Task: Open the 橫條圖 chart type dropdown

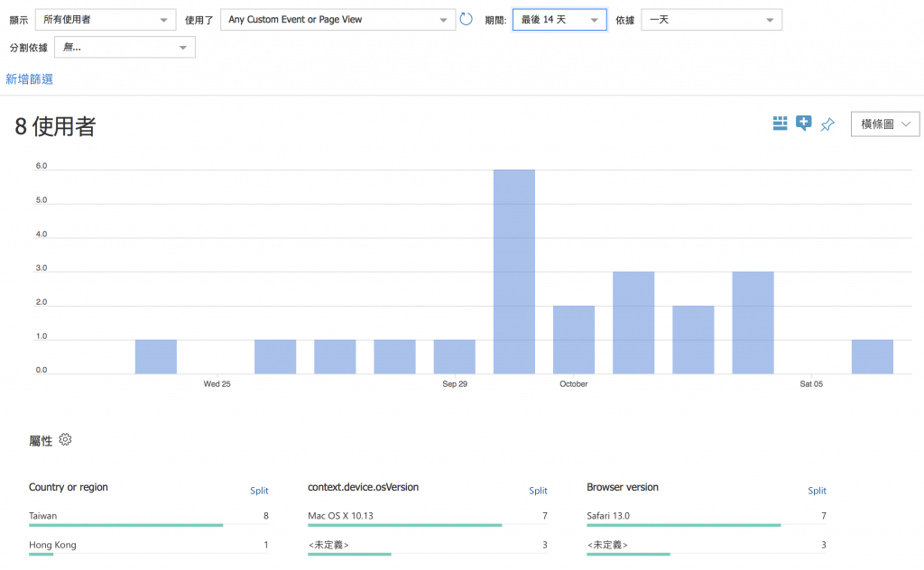Action: (885, 124)
